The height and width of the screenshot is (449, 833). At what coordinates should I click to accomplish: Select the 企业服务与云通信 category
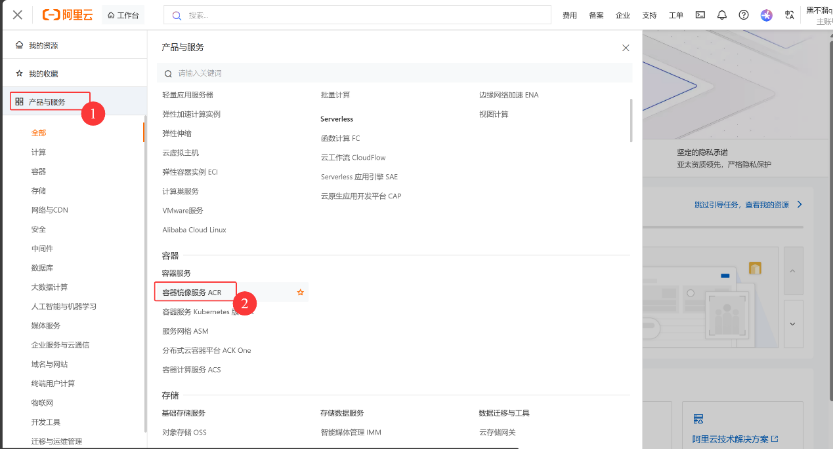tap(60, 345)
